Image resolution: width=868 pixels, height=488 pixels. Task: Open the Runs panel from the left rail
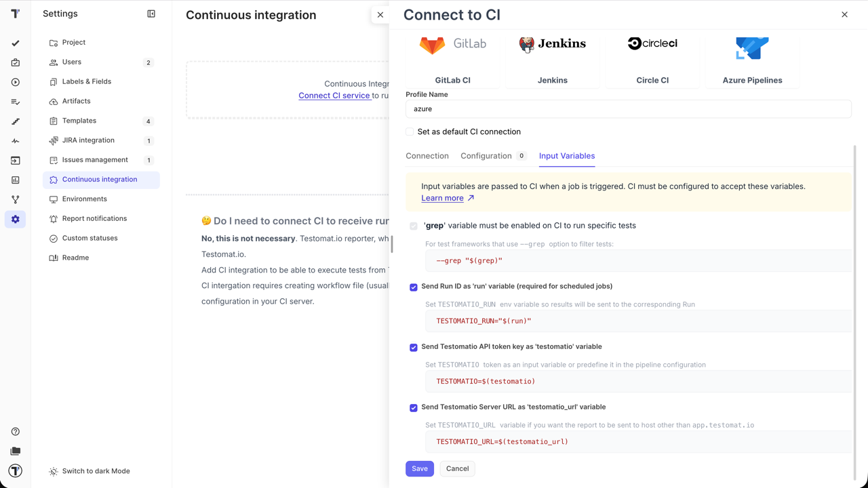[15, 83]
